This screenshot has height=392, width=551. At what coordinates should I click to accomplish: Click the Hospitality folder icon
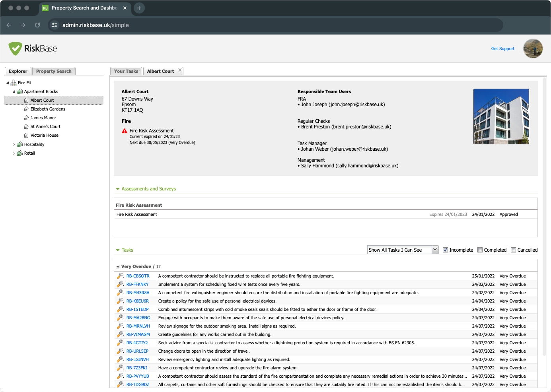click(20, 144)
